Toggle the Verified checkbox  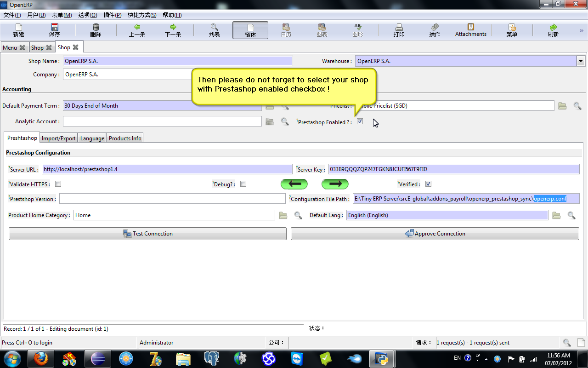coord(428,184)
